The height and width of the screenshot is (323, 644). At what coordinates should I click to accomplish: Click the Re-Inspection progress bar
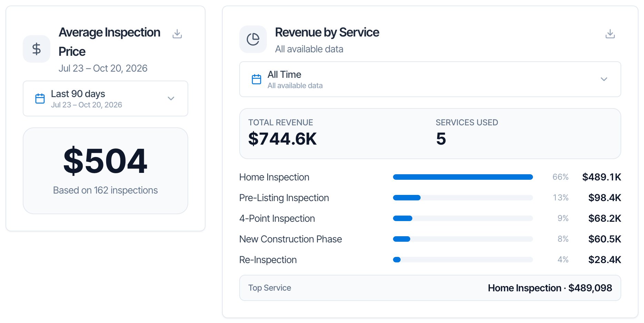click(x=463, y=260)
